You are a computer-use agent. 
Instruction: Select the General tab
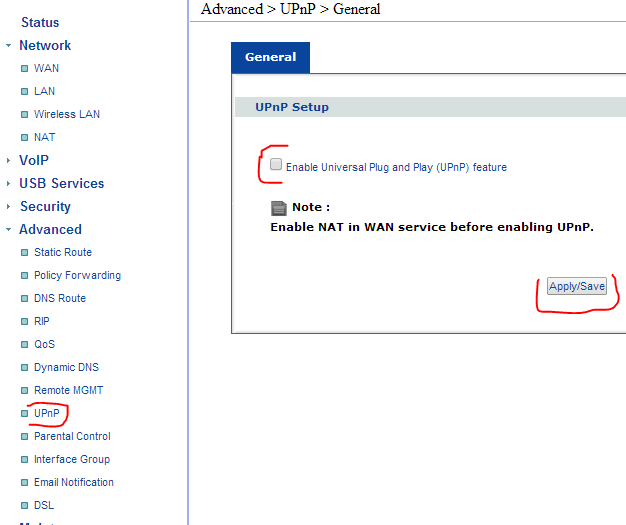[x=270, y=57]
